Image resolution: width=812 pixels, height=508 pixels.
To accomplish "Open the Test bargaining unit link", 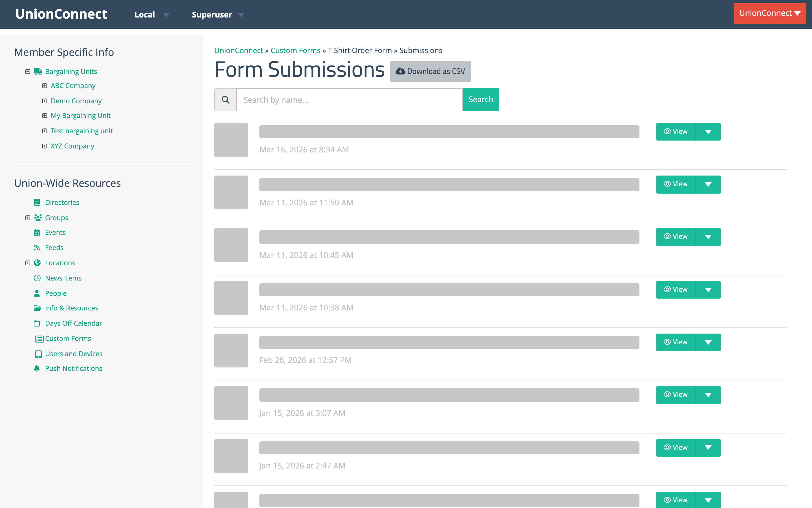I will pyautogui.click(x=81, y=131).
